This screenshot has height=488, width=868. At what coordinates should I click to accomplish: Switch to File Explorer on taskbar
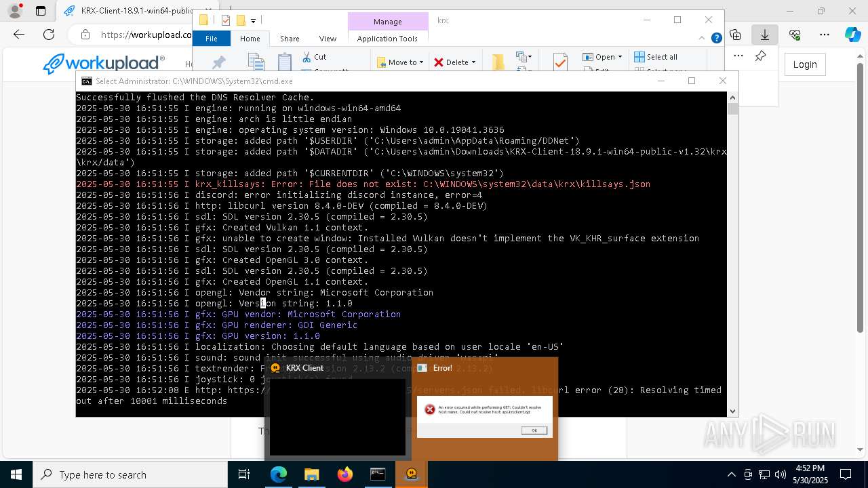[x=311, y=474]
